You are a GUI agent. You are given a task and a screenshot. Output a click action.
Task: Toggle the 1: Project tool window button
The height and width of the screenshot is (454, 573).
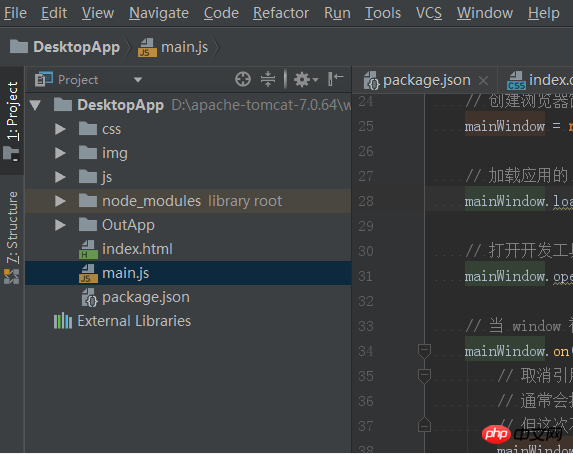(12, 121)
